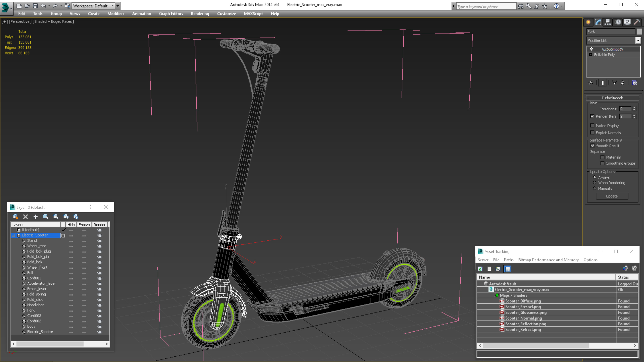Click Add Selected Objects plus icon
Viewport: 644px width, 362px height.
(36, 217)
